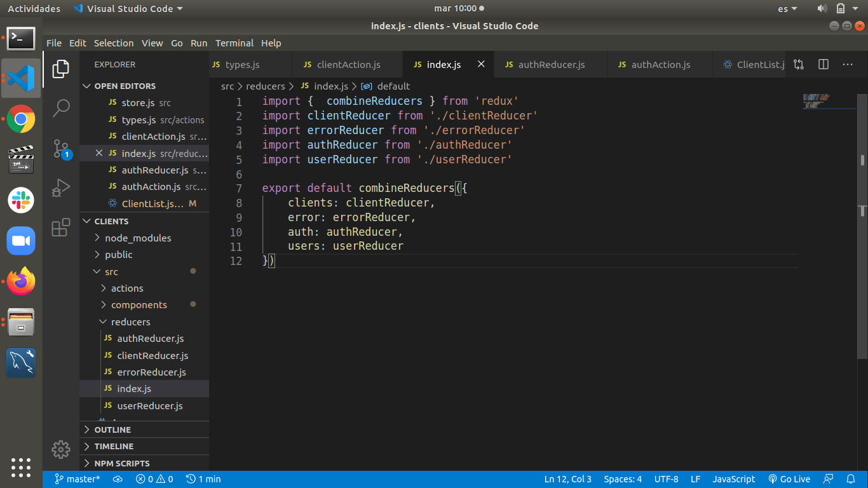Collapse the reducers folder

point(130,322)
